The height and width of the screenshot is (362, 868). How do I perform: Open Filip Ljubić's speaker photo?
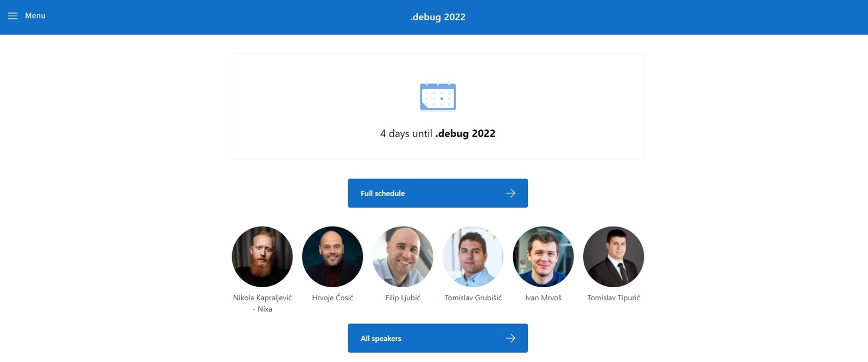[403, 256]
